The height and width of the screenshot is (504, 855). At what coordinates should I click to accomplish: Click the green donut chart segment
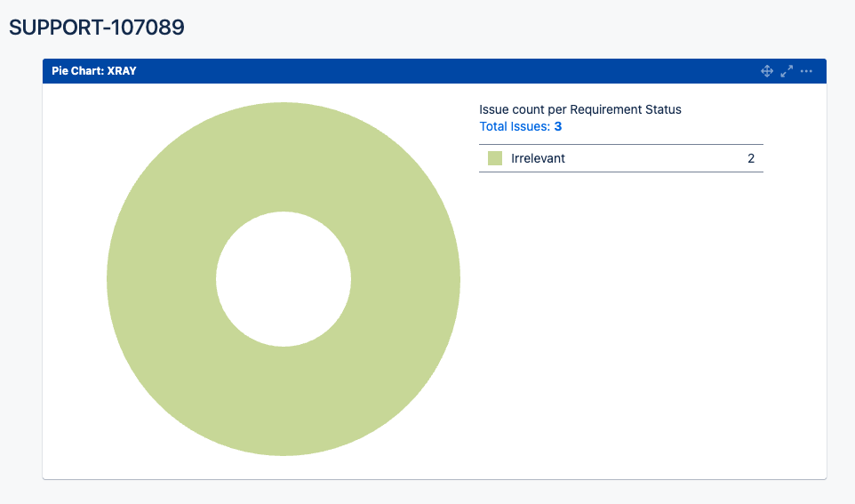160,279
